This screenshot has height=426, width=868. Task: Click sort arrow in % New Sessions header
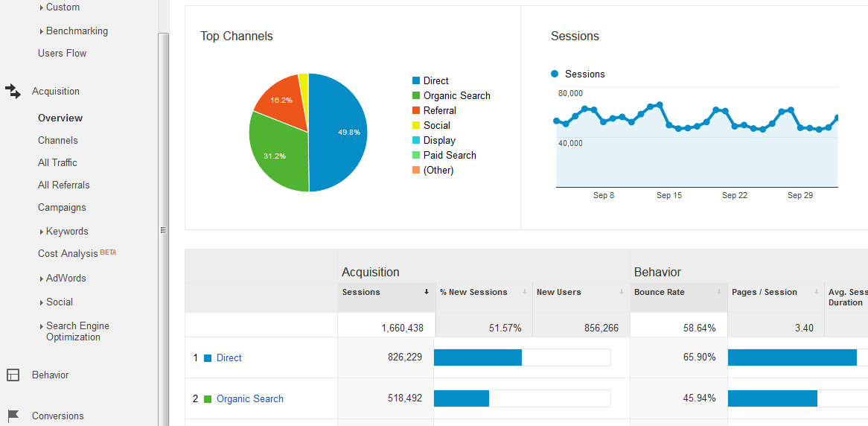pos(524,292)
